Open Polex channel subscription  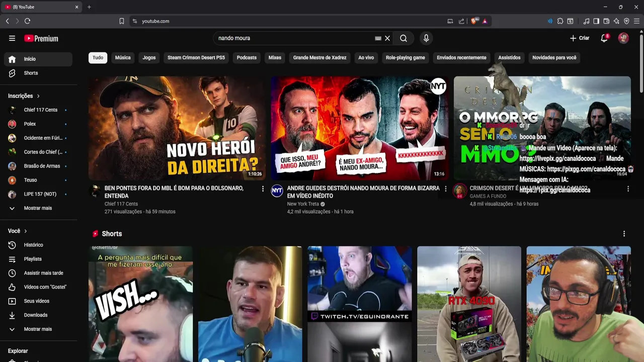[x=38, y=124]
